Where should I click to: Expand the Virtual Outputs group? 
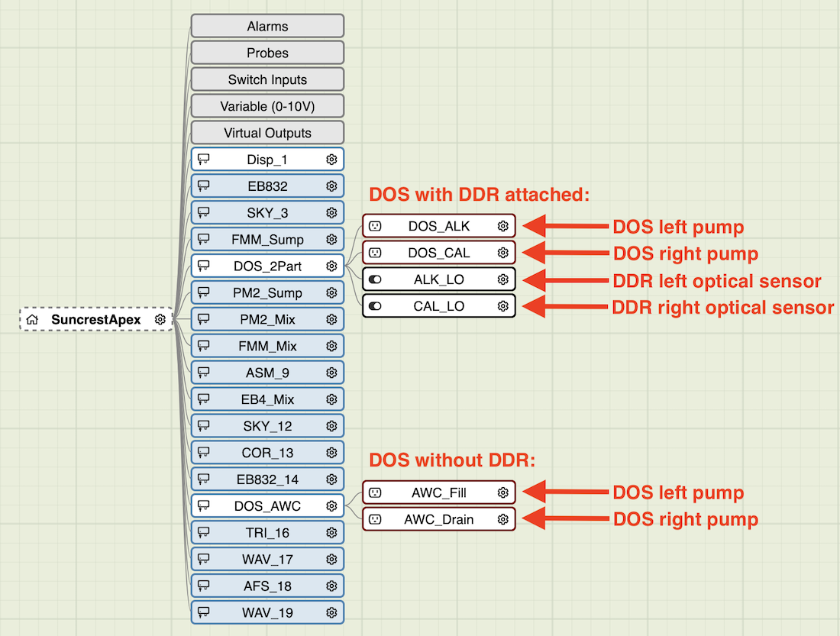(x=267, y=133)
